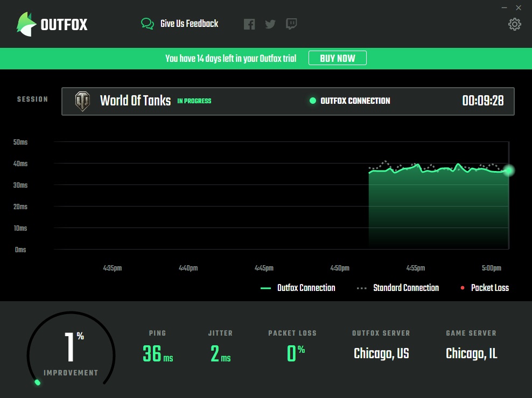Screen dimensions: 532x398
Task: Click the SESSION label
Action: tap(32, 99)
